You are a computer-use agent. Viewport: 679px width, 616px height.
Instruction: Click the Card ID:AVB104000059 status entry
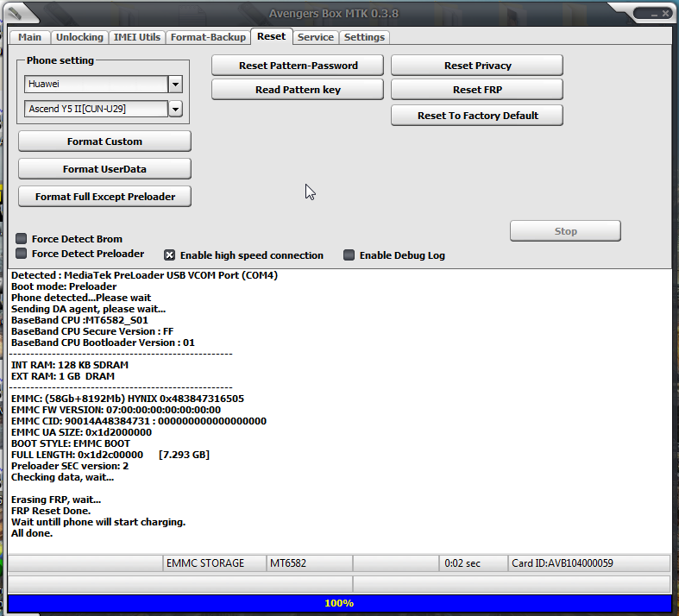coord(589,563)
